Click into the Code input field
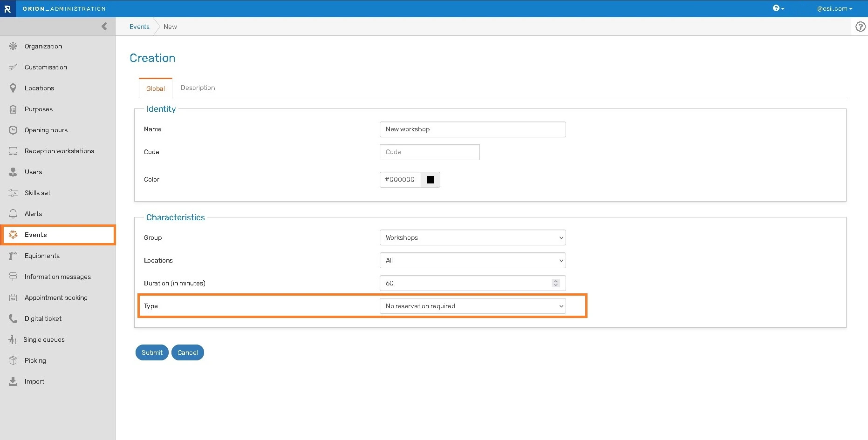Screen dimensions: 868x440 429,152
